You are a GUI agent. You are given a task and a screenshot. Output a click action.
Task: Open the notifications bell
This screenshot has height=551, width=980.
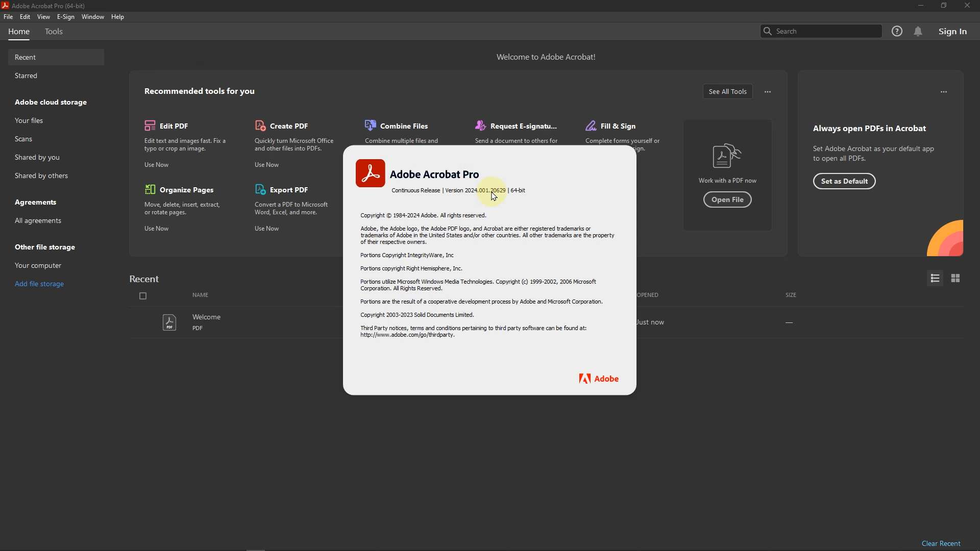point(918,32)
